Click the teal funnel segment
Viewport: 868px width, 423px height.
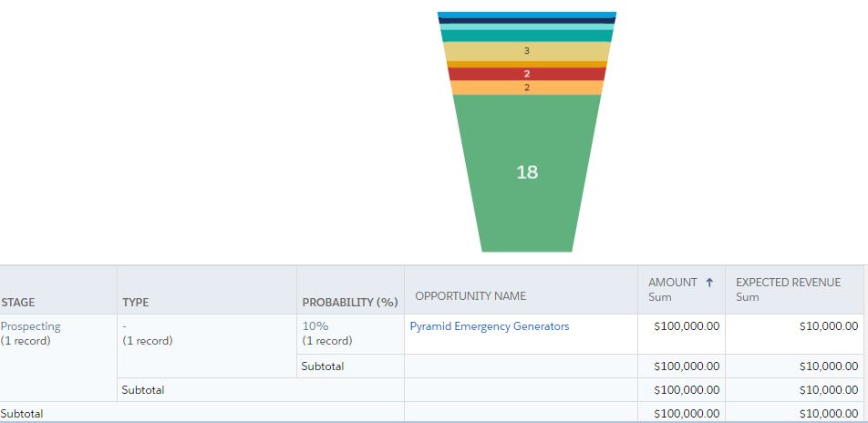[x=527, y=36]
